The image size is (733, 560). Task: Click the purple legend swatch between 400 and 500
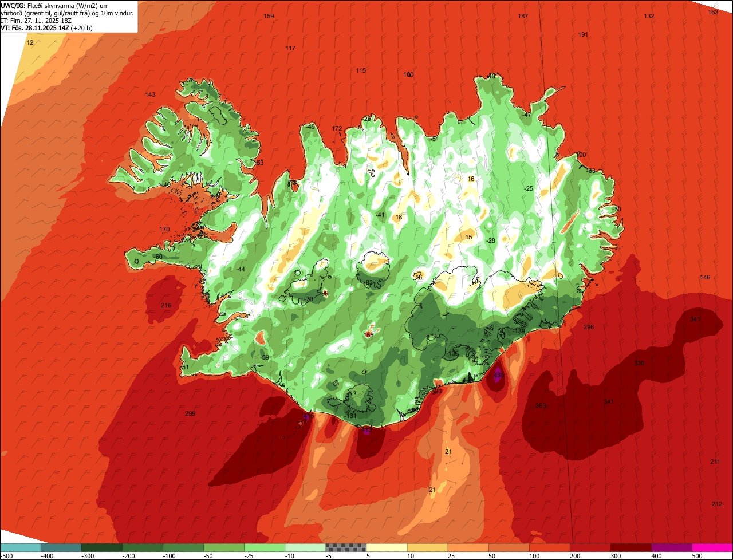671,547
